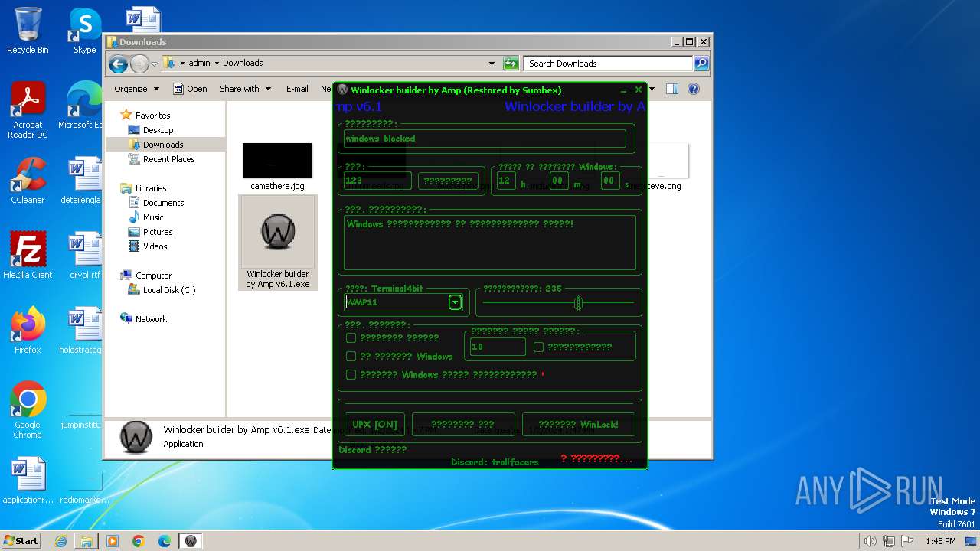
Task: Open Network in navigation pane
Action: click(x=150, y=319)
